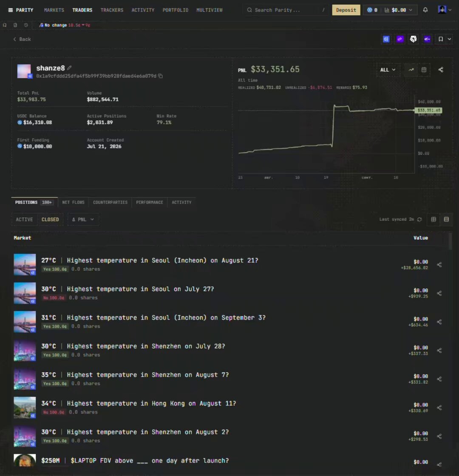Switch to the Counterparties tab
The height and width of the screenshot is (476, 459).
[110, 202]
